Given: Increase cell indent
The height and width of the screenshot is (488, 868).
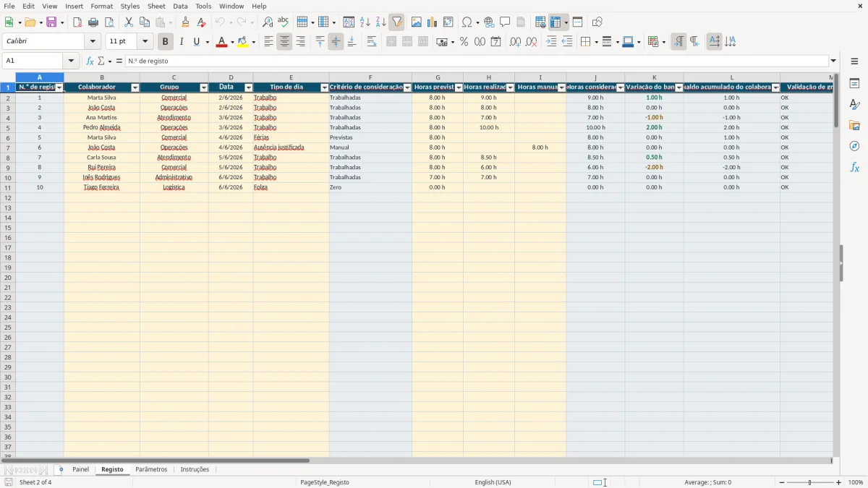Looking at the screenshot, I should [x=551, y=42].
